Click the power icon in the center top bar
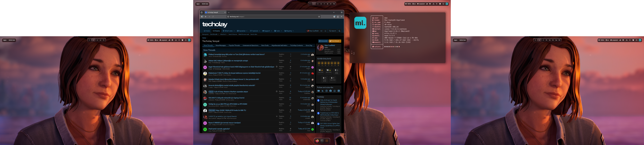The image size is (644, 145). point(443,4)
